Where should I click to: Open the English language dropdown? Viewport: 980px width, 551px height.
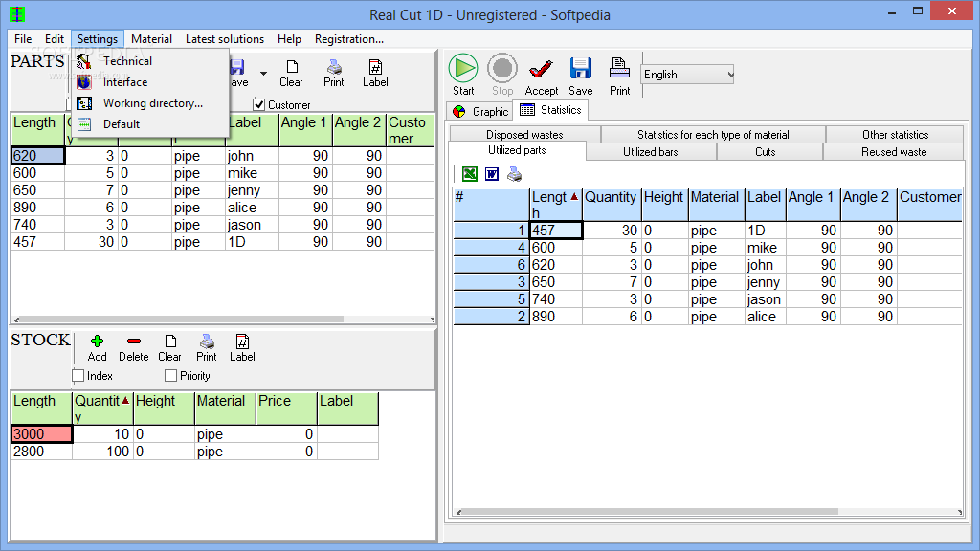[687, 75]
